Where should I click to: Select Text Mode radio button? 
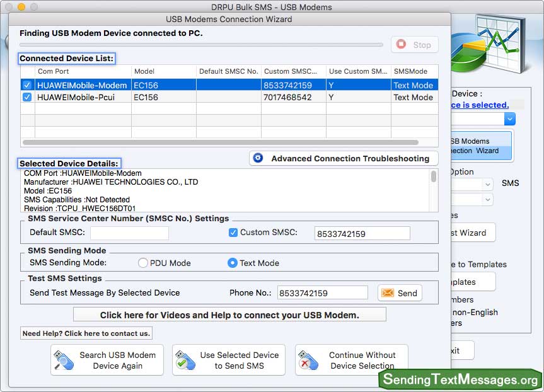click(233, 263)
